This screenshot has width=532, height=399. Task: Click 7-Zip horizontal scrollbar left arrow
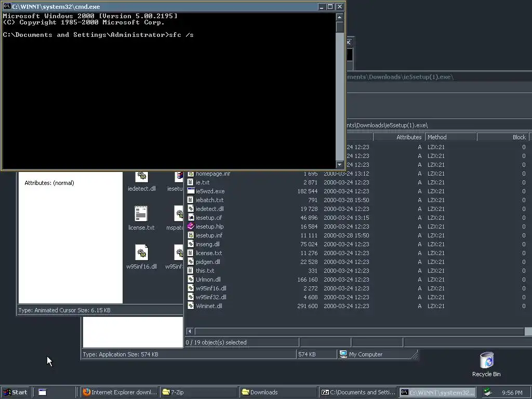pyautogui.click(x=190, y=331)
